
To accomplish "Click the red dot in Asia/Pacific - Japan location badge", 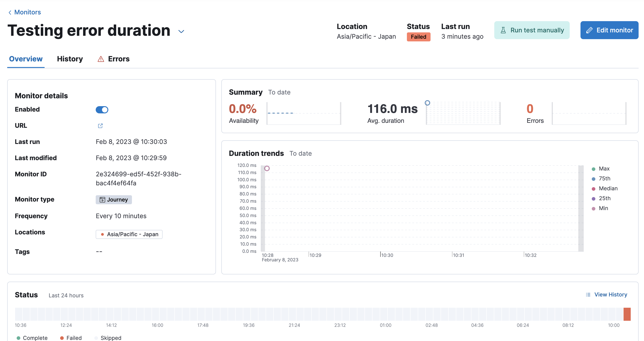I will [x=102, y=234].
